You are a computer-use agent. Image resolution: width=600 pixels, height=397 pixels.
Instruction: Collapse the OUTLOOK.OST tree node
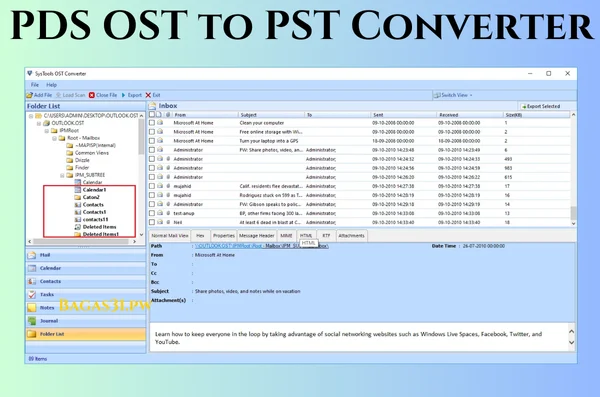click(39, 123)
